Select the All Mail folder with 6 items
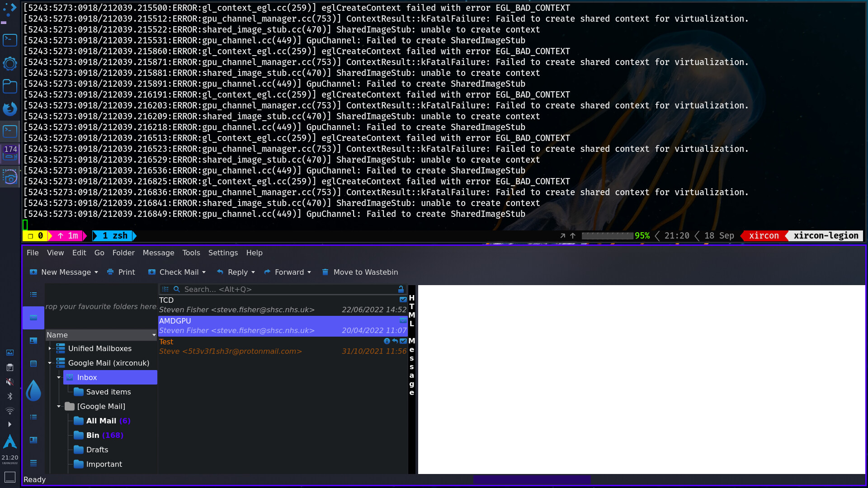Image resolution: width=868 pixels, height=488 pixels. [101, 420]
